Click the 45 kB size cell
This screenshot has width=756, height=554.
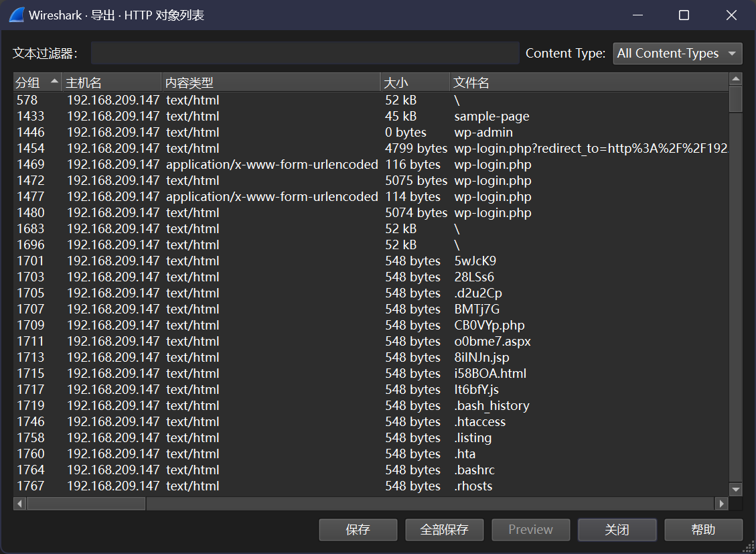pos(400,116)
